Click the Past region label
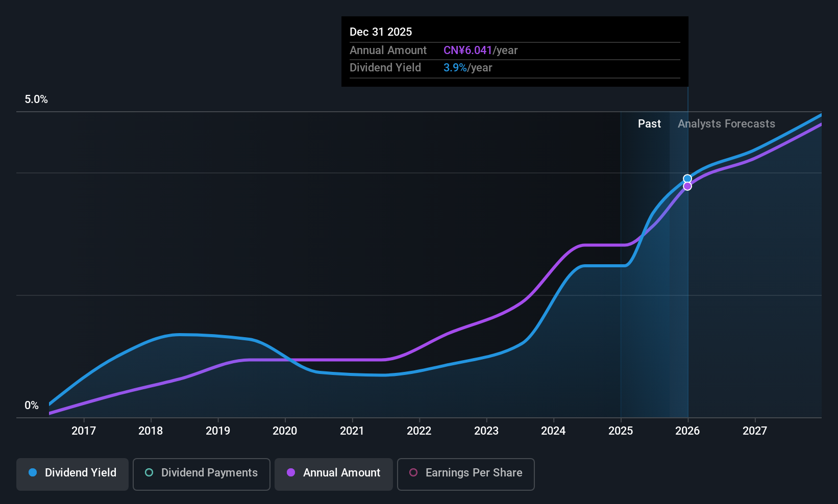The image size is (838, 504). (x=649, y=124)
